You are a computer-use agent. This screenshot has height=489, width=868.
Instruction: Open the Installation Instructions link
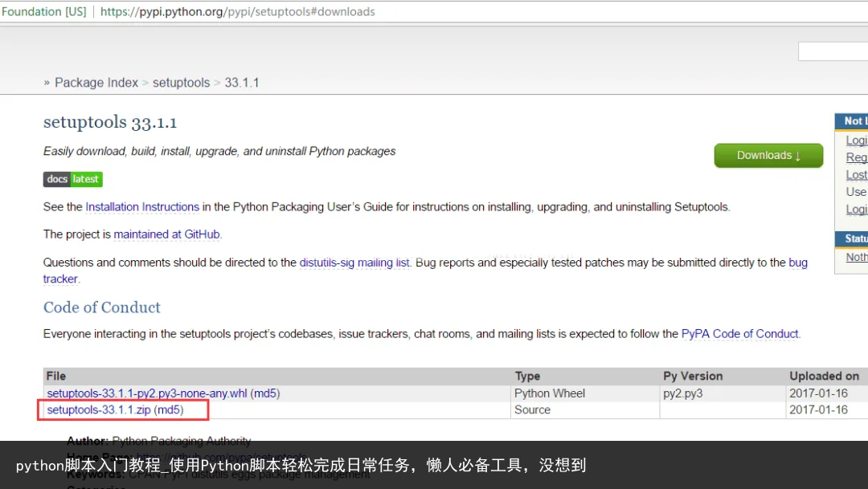(142, 207)
